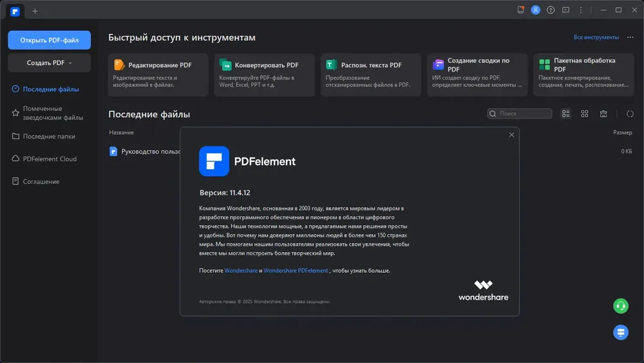
Task: Click the clear recent files list icon
Action: (603, 113)
